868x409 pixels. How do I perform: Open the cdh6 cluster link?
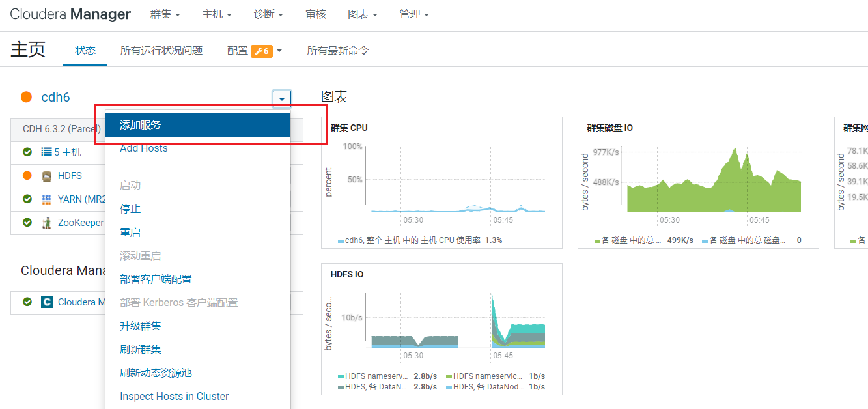[x=55, y=97]
